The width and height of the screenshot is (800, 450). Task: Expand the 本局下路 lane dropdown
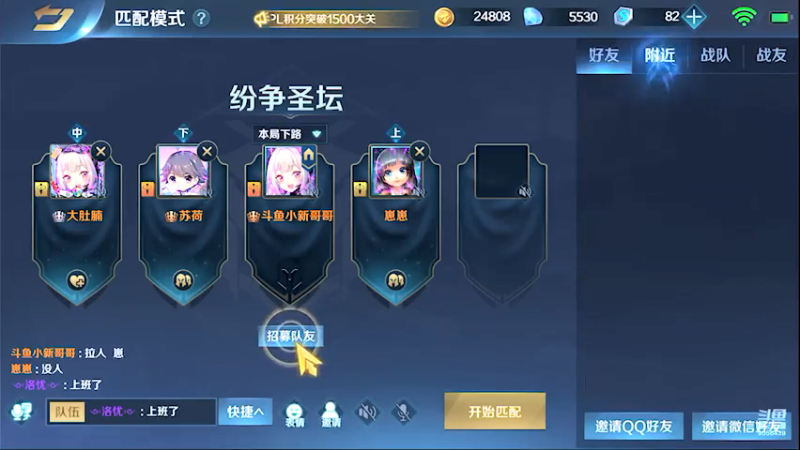tap(289, 134)
